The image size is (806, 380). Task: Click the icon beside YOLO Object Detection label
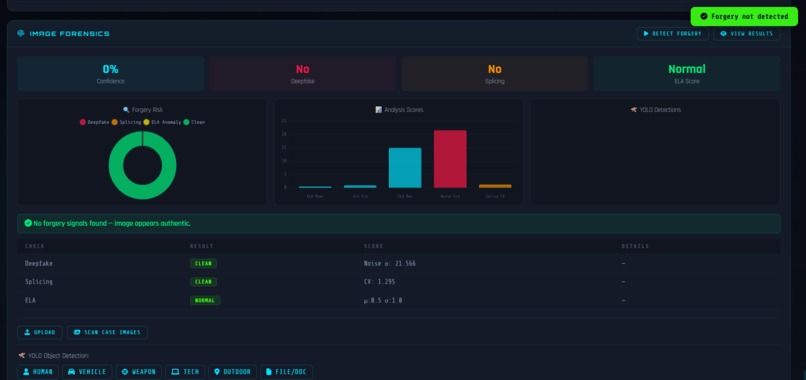click(x=22, y=355)
